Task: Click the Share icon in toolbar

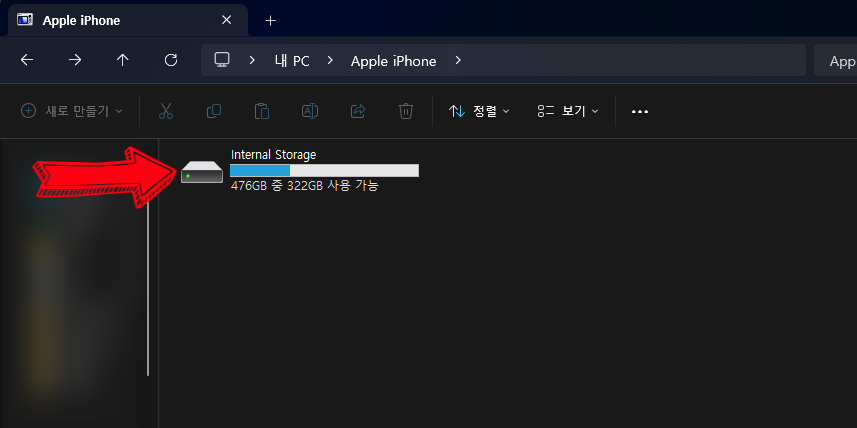Action: tap(357, 112)
